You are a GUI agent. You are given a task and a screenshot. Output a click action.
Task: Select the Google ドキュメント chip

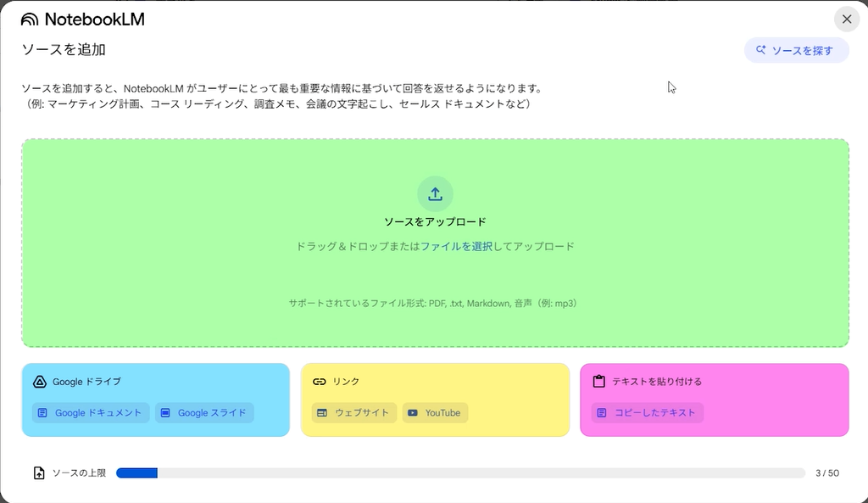pyautogui.click(x=91, y=413)
